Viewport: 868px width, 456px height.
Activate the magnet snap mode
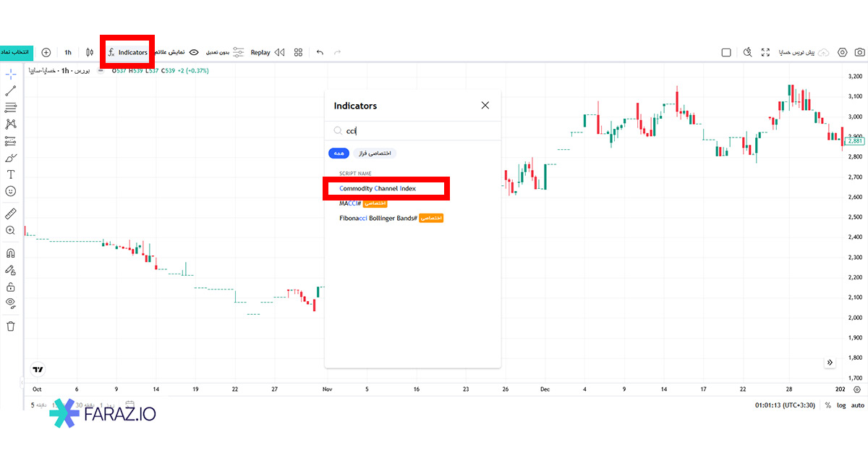point(11,253)
